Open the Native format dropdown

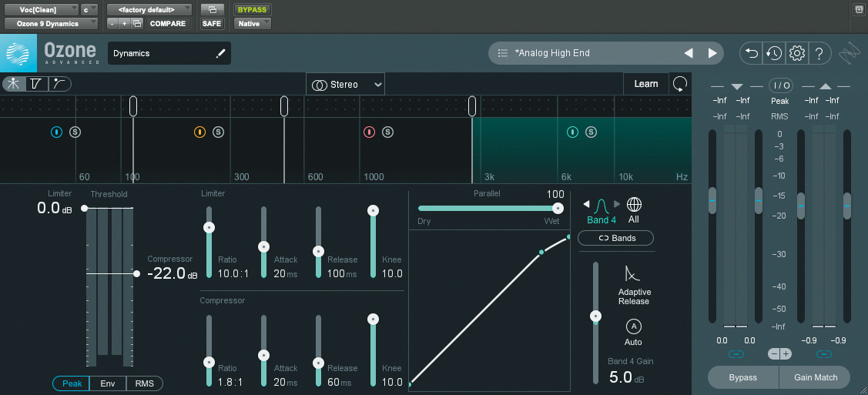[253, 24]
